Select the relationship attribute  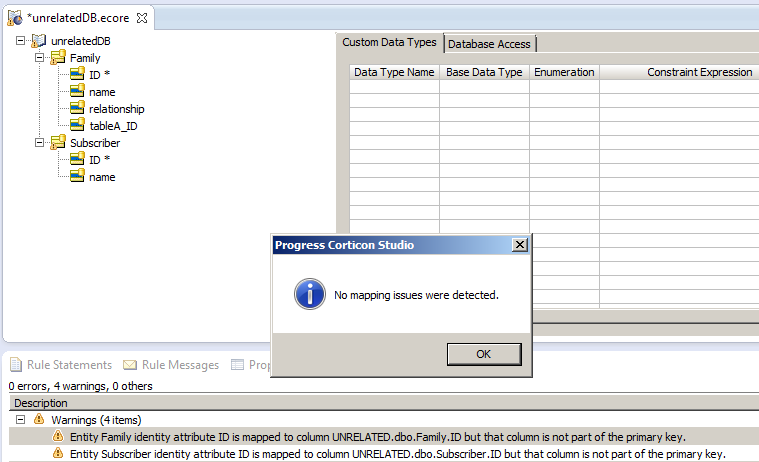tap(117, 109)
